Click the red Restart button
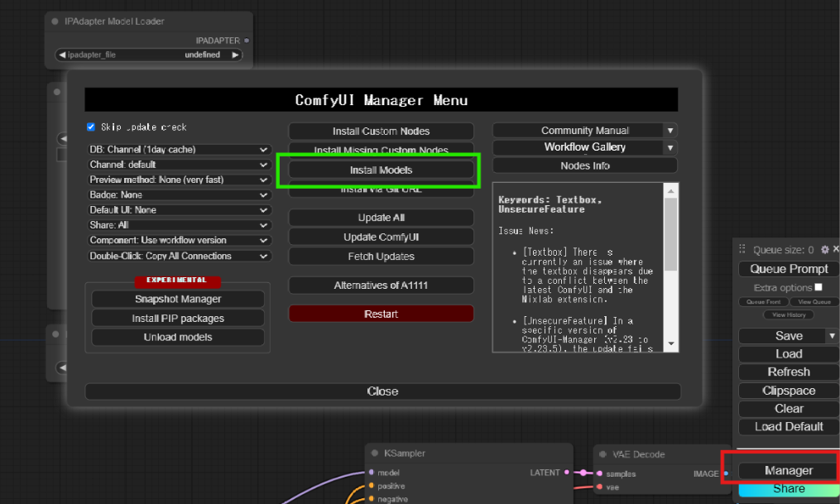The height and width of the screenshot is (504, 840). coord(381,314)
